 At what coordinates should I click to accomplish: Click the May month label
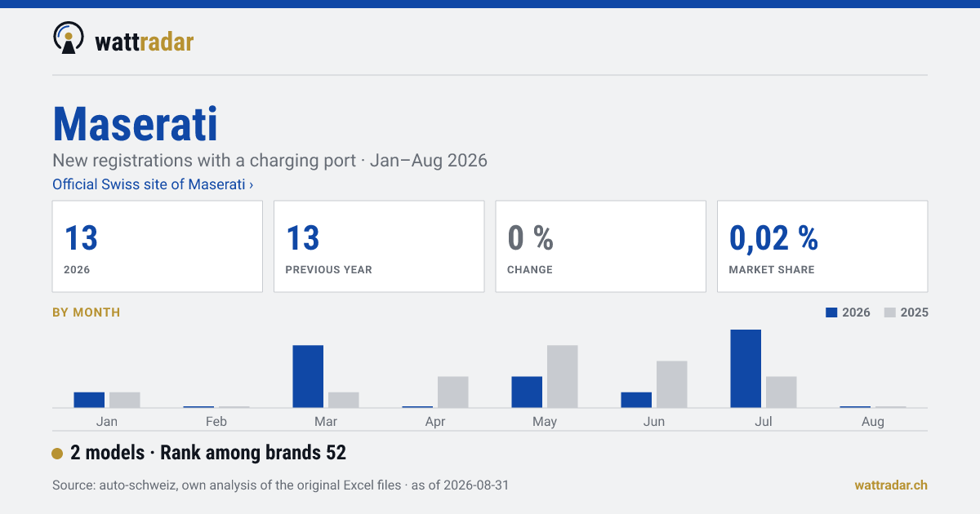tap(545, 422)
